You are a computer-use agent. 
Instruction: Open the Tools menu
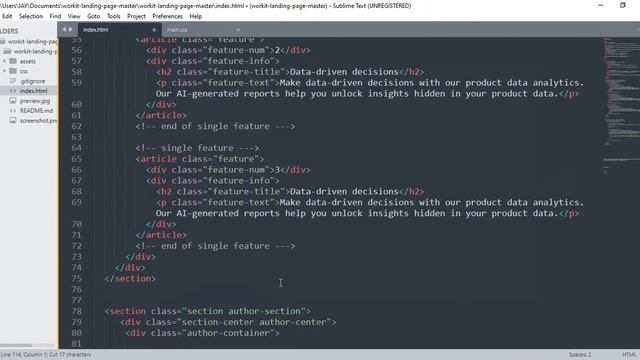click(x=113, y=16)
